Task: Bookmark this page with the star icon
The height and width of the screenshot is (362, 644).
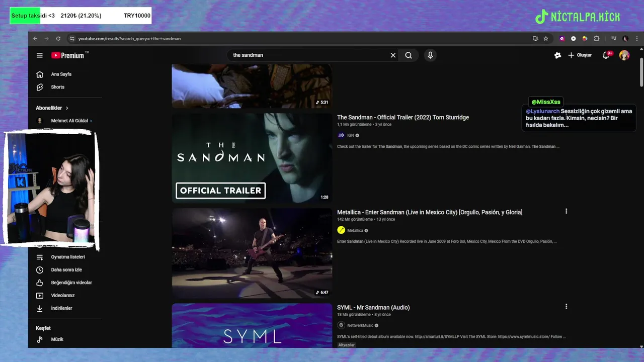Action: tap(546, 39)
